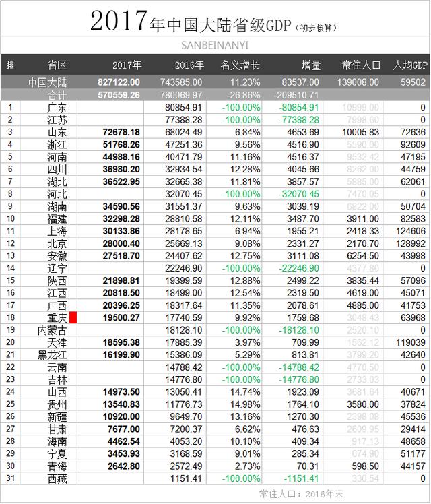Click 青海's population 598.50

click(366, 466)
